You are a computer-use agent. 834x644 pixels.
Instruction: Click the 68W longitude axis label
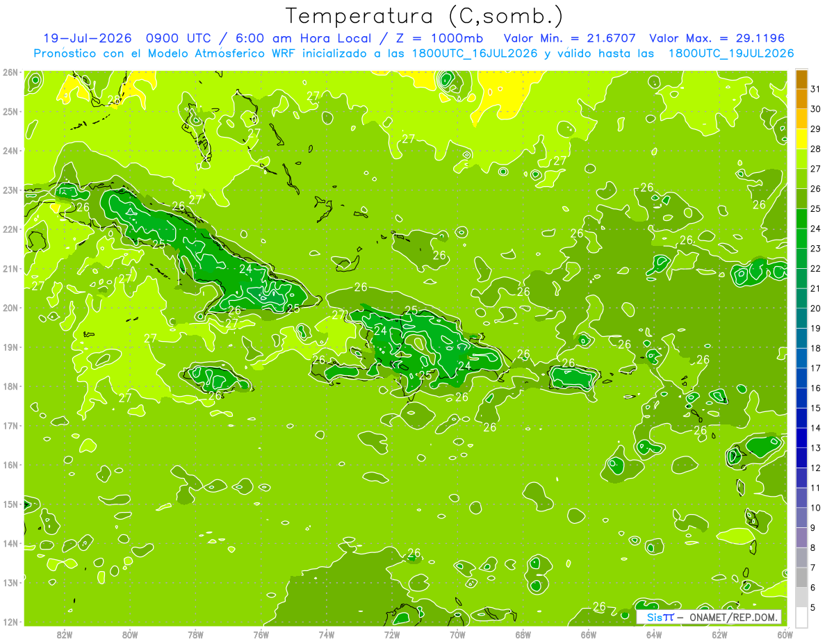(523, 634)
